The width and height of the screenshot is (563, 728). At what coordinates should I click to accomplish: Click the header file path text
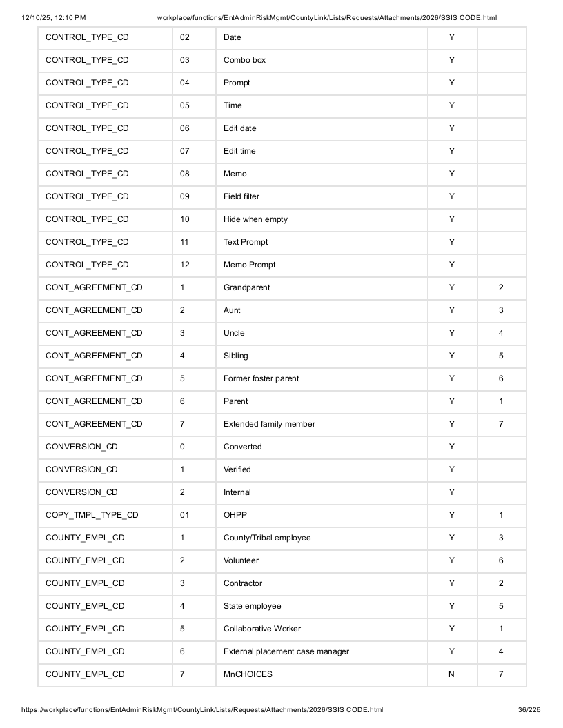click(327, 18)
